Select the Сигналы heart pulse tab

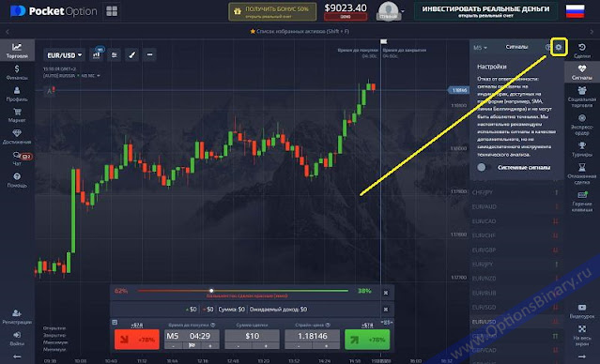pyautogui.click(x=582, y=72)
